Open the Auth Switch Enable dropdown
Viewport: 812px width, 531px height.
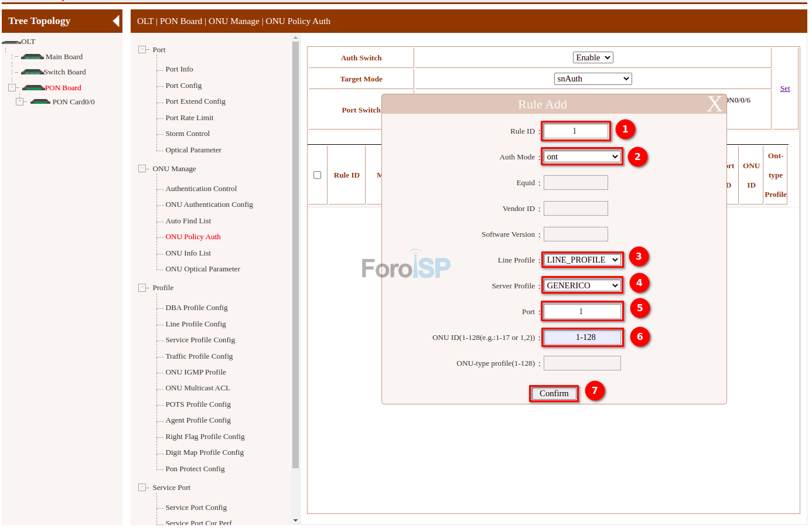pos(593,57)
